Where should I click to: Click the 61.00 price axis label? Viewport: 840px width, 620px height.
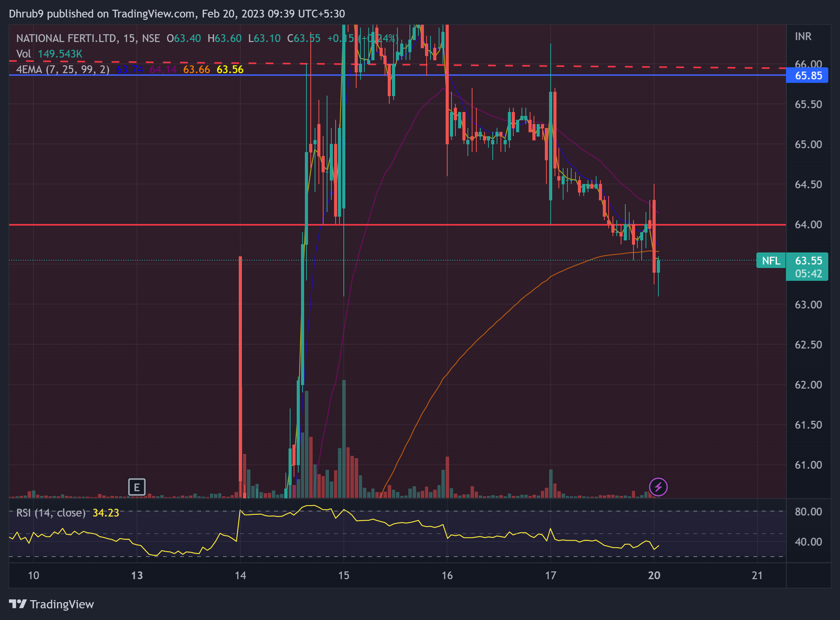pyautogui.click(x=808, y=465)
